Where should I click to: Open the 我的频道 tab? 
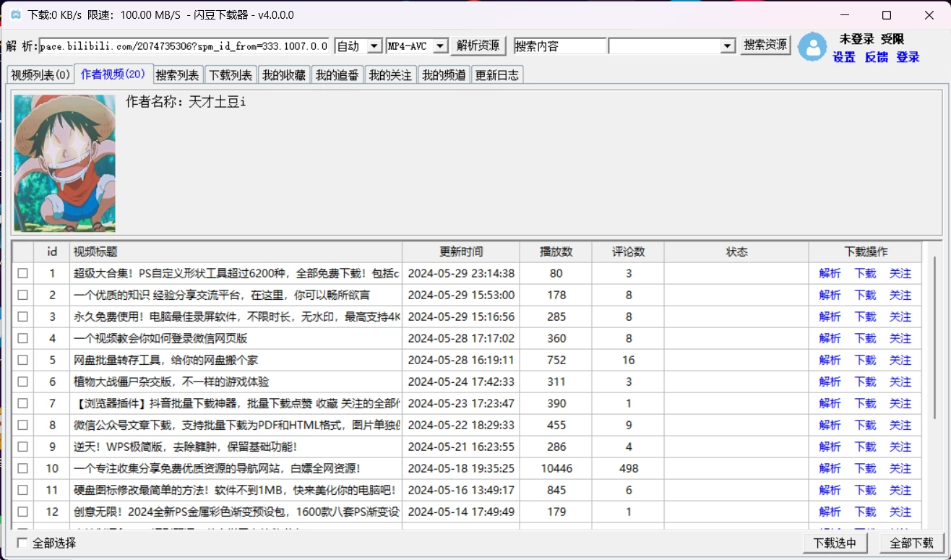[x=444, y=75]
